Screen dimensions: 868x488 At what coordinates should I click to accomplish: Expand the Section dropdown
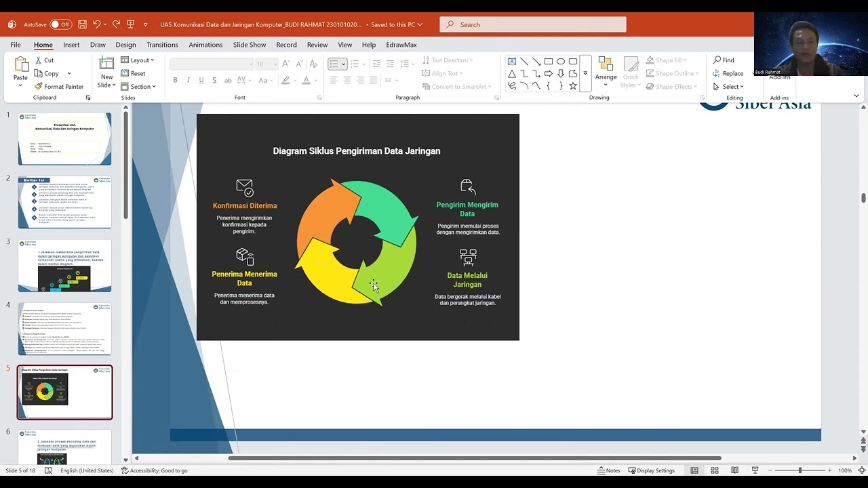[x=138, y=86]
